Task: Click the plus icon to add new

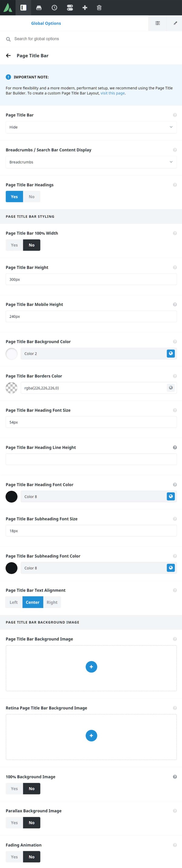Action: pos(84,7)
